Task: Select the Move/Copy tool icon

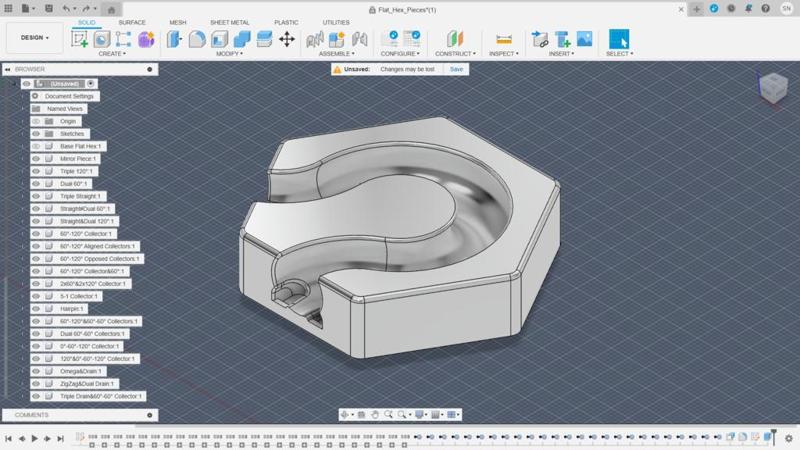Action: [287, 39]
